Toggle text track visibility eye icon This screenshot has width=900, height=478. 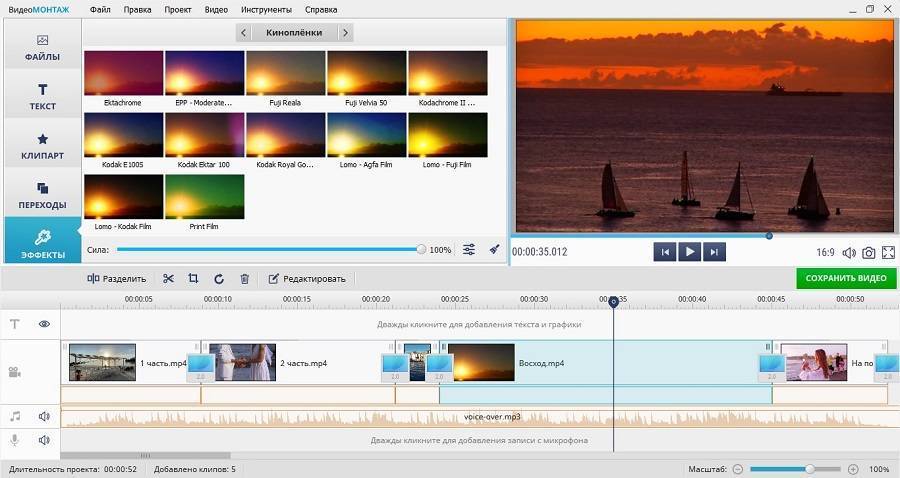tap(44, 324)
